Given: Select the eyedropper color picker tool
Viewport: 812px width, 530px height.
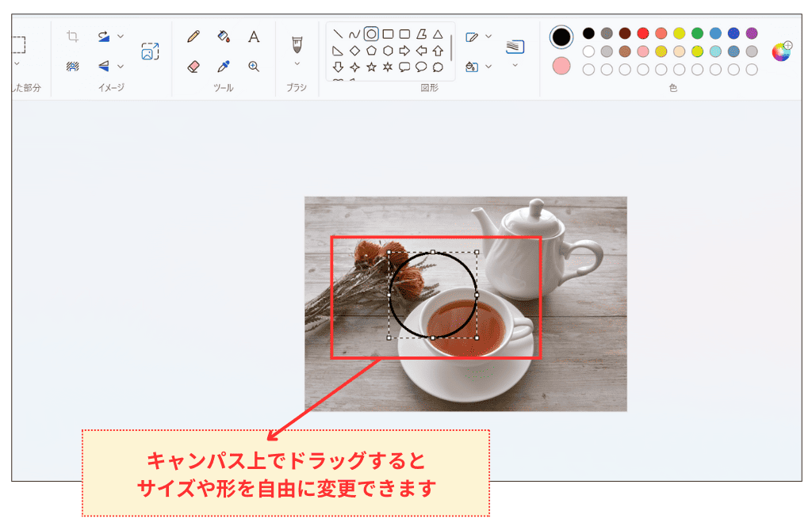Looking at the screenshot, I should pos(222,67).
